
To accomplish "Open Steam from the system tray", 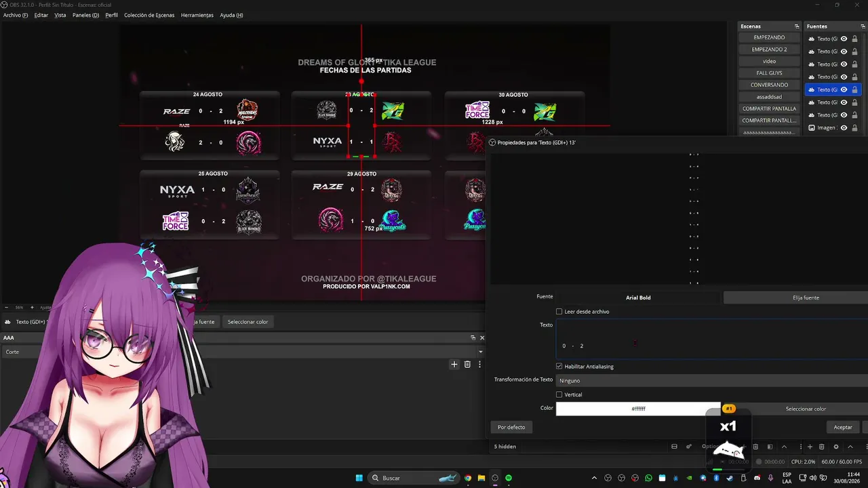I will pyautogui.click(x=730, y=478).
